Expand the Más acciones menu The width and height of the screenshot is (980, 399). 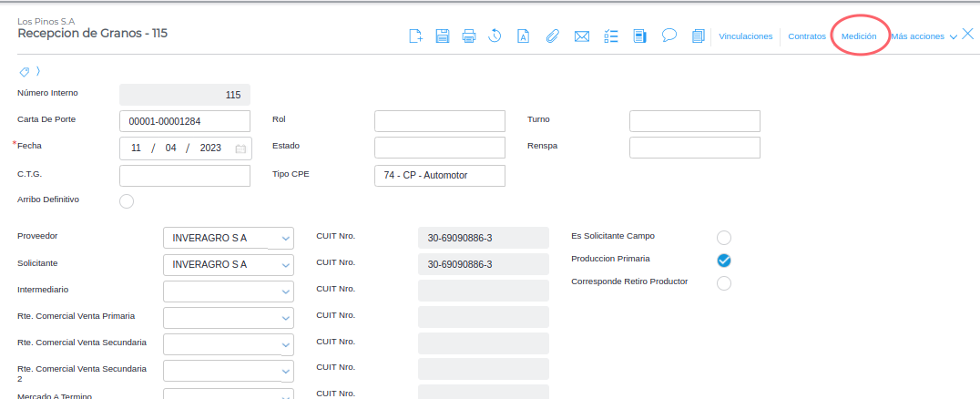[x=924, y=36]
